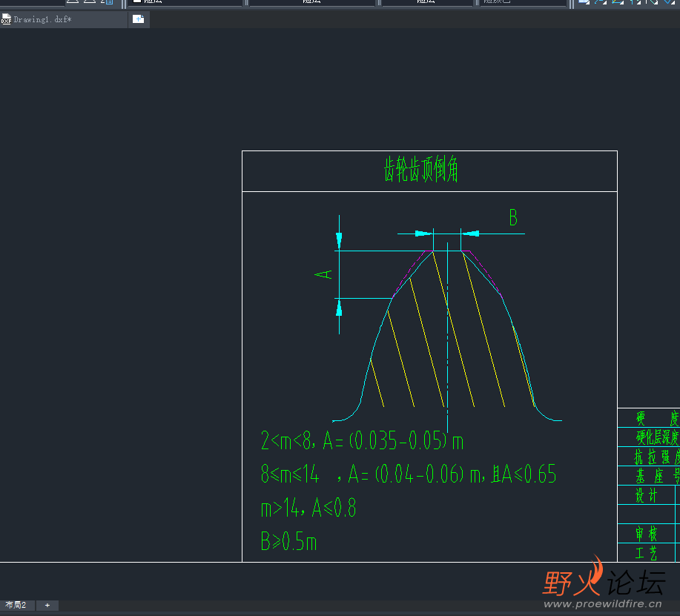Click the rightmost icon in top-right toolbar
The width and height of the screenshot is (680, 616).
(669, 2)
